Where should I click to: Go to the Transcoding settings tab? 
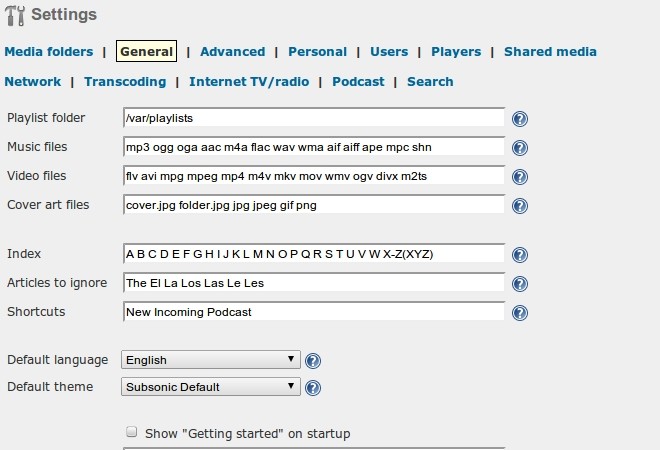(x=125, y=82)
